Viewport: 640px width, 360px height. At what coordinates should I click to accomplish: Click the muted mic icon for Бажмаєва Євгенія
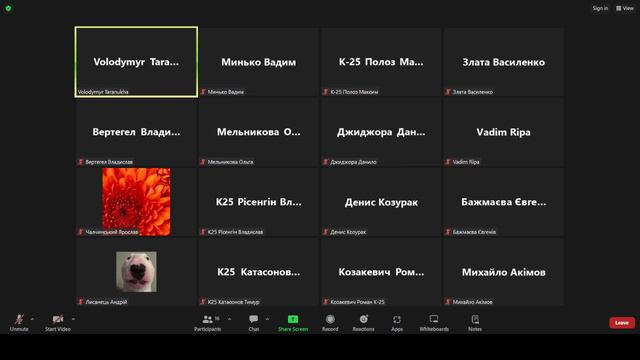coord(448,232)
